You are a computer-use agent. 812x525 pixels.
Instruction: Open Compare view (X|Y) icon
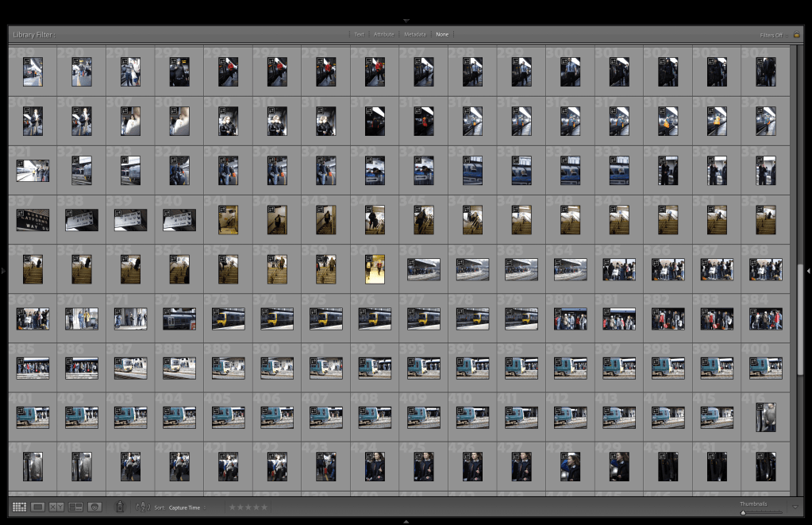point(56,507)
